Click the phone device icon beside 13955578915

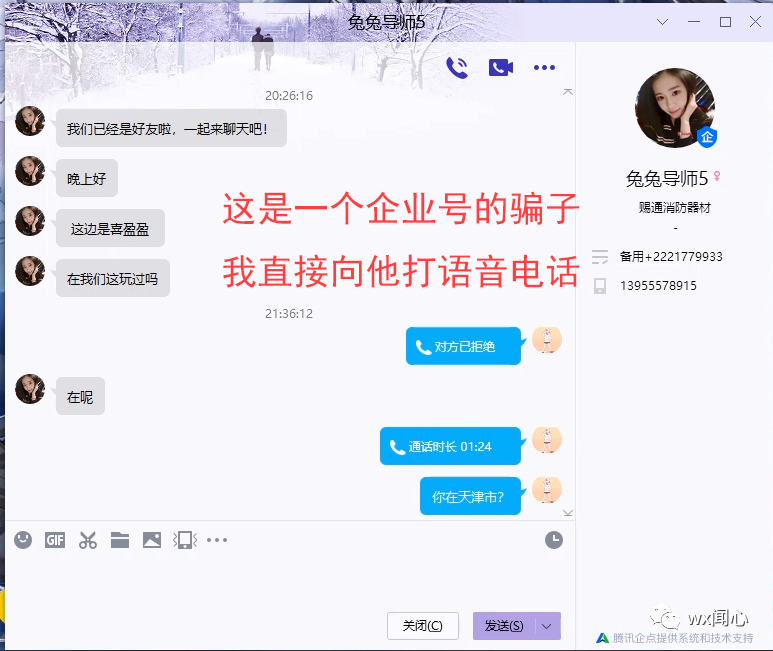(x=599, y=286)
